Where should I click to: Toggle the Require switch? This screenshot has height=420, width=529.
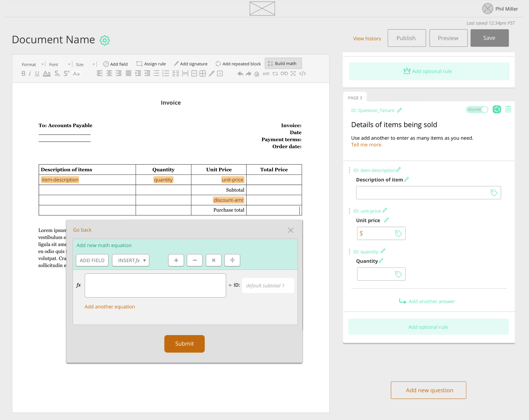477,110
